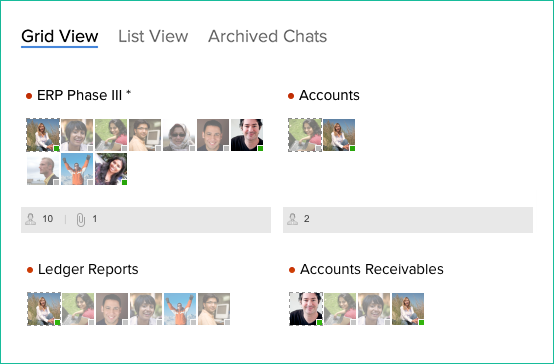This screenshot has width=554, height=364.
Task: Select first avatar in Accounts Receivables
Action: tap(306, 309)
